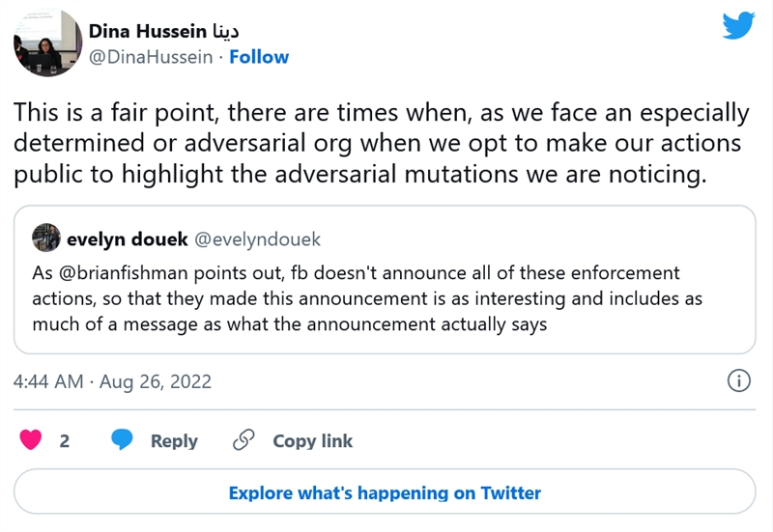Click the Reply label

click(x=174, y=441)
